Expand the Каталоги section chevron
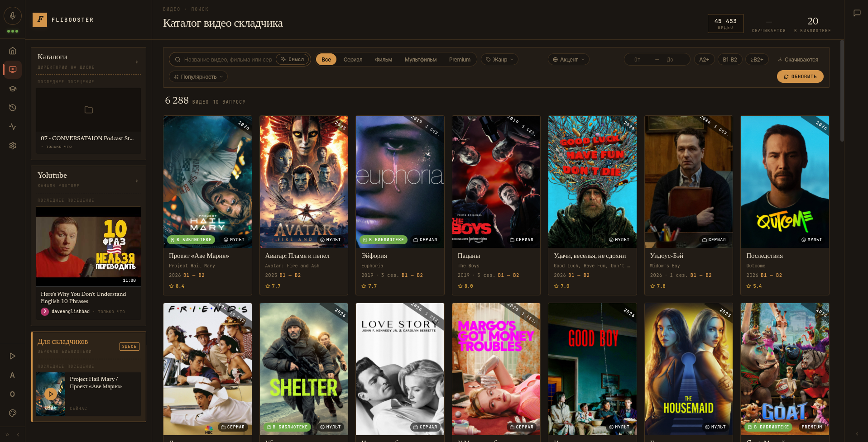Screen dimensions: 868x442 pos(137,62)
